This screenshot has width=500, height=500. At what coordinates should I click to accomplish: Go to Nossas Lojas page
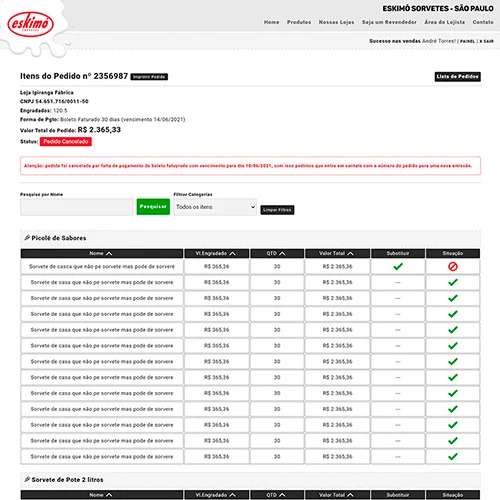[x=336, y=22]
